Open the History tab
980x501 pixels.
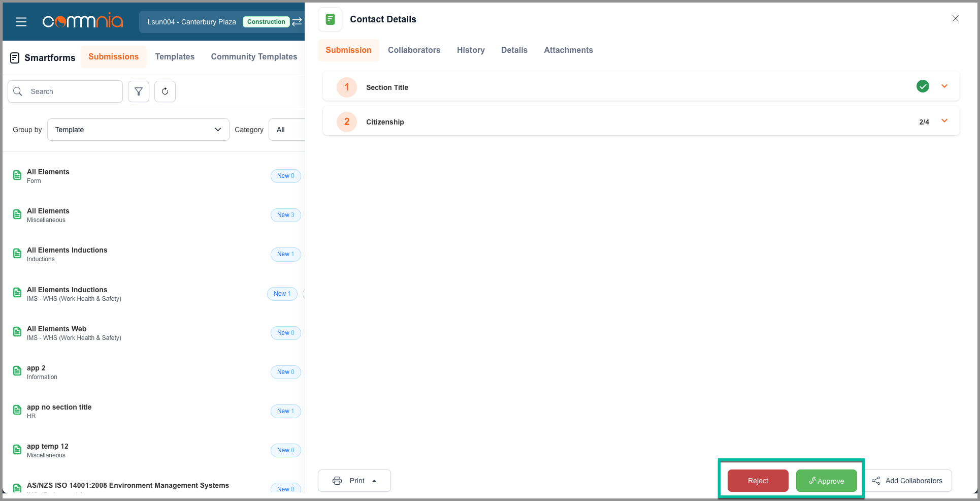click(471, 50)
